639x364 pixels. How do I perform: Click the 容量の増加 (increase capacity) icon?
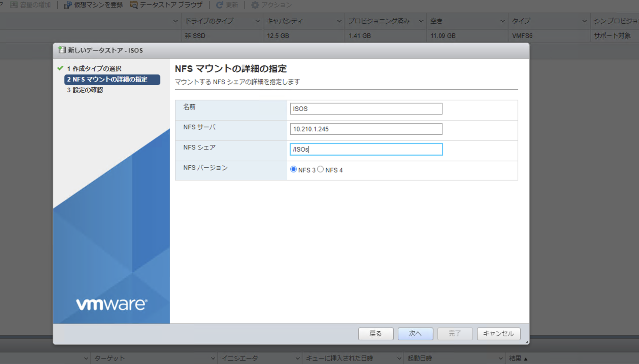[13, 5]
